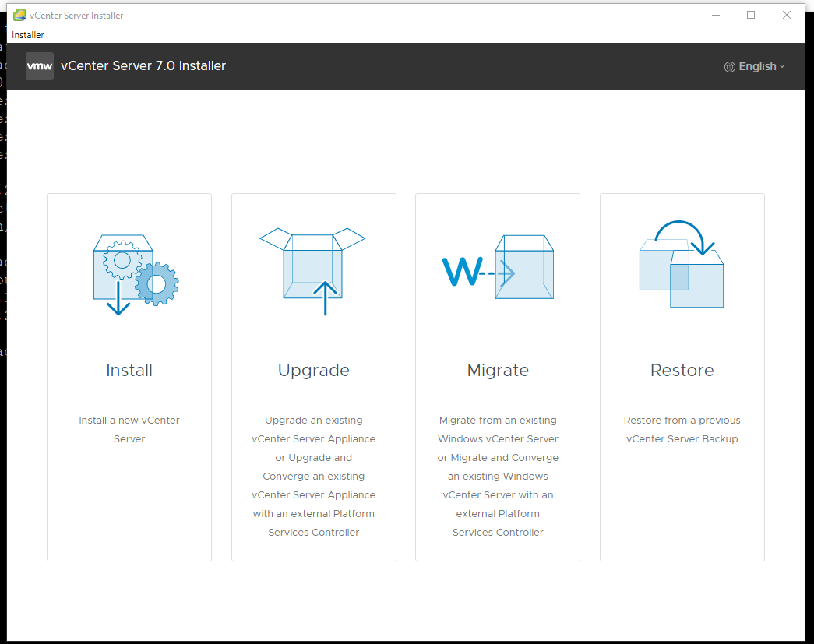Select the Migrate heading

click(498, 371)
